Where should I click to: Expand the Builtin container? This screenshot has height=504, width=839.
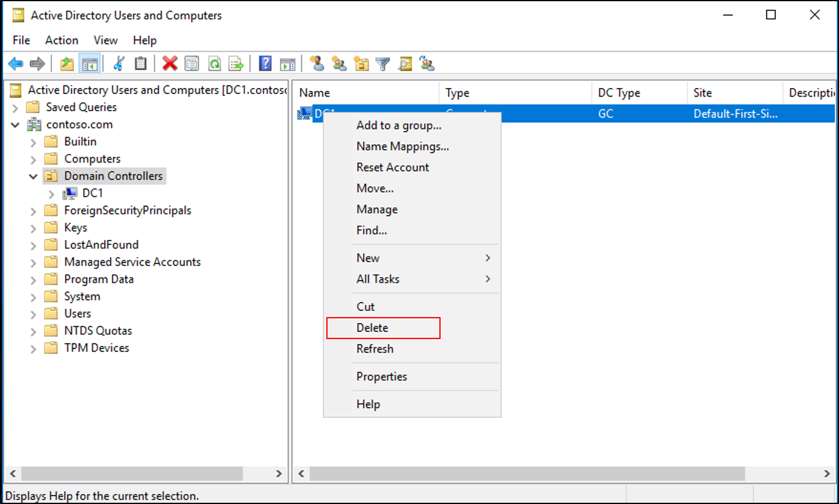(x=34, y=142)
